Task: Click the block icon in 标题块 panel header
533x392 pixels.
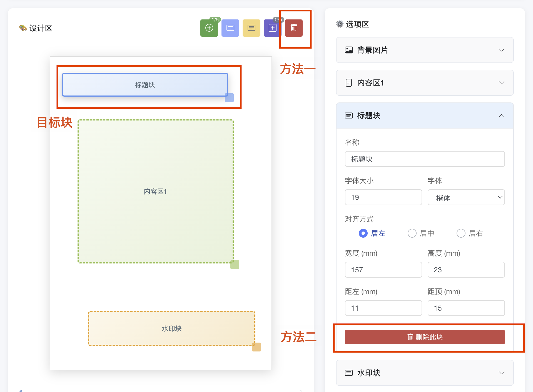Action: tap(348, 115)
